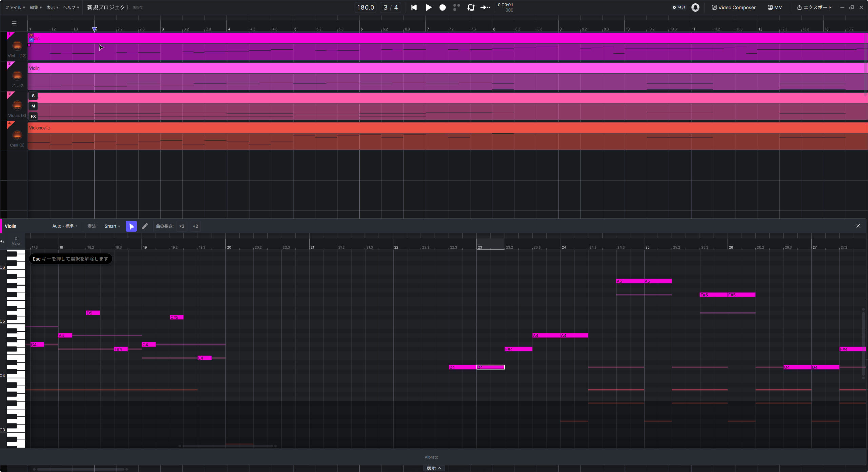Click the Violas (8) instrument icon

tap(17, 105)
